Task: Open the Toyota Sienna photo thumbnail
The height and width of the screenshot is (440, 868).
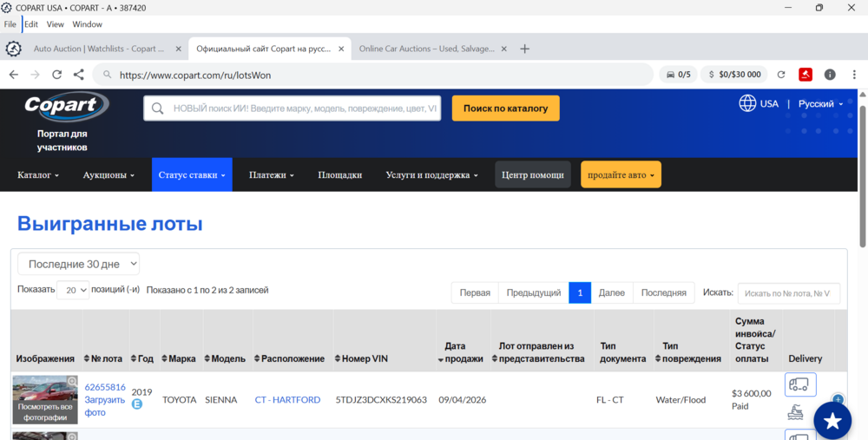Action: point(45,399)
